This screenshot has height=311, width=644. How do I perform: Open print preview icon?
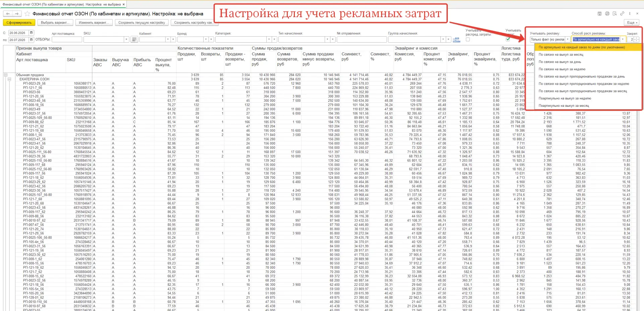(x=614, y=14)
